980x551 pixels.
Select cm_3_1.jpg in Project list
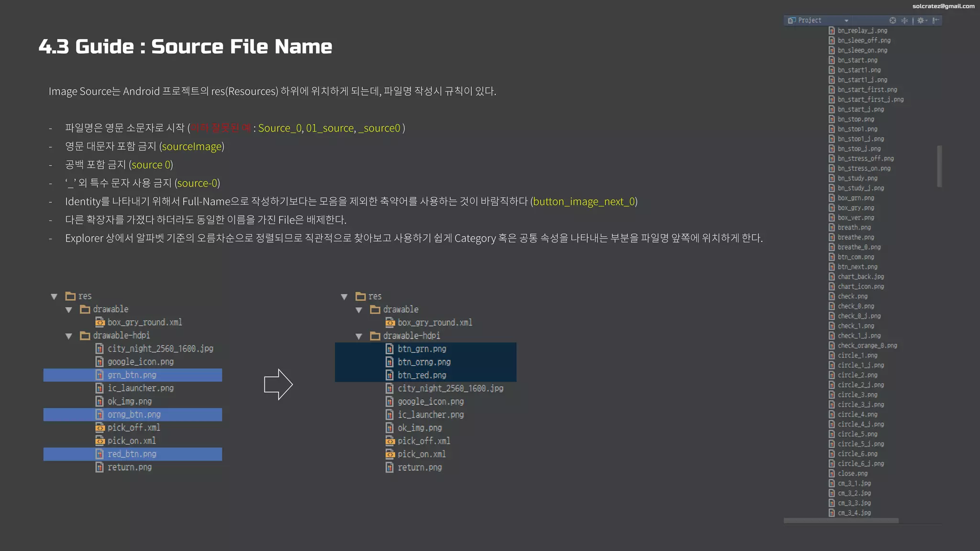854,484
